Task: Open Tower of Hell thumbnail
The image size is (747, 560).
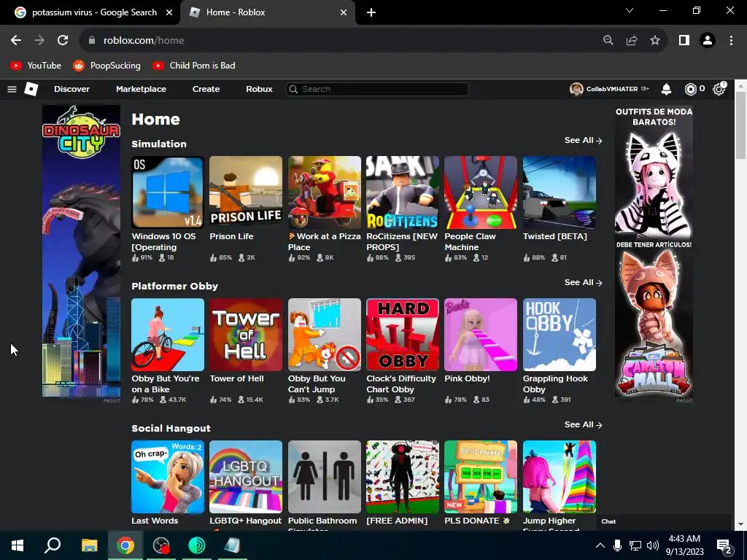Action: tap(246, 335)
